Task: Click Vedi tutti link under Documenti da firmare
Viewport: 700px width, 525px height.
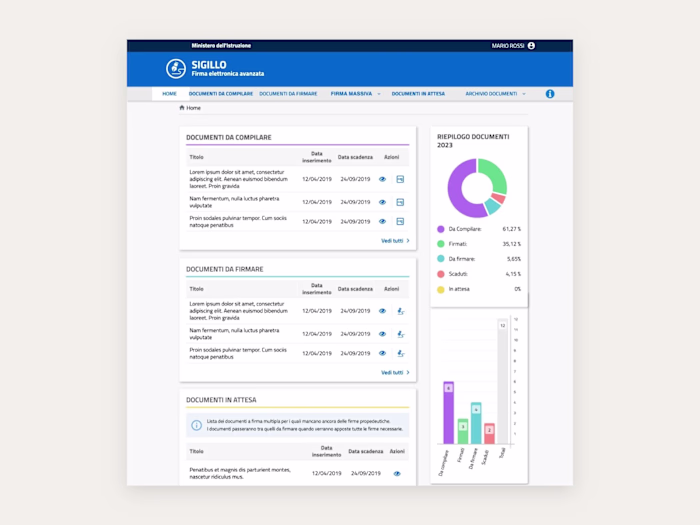Action: coord(392,372)
